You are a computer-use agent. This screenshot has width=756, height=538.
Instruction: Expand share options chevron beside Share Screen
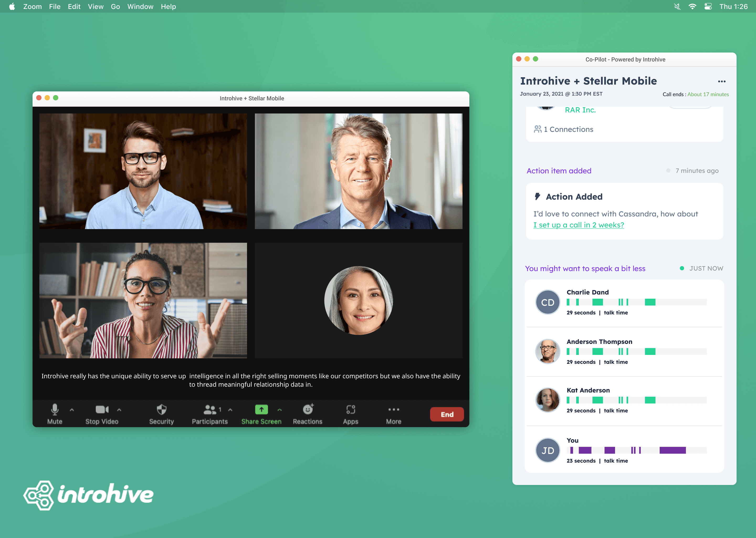coord(280,410)
